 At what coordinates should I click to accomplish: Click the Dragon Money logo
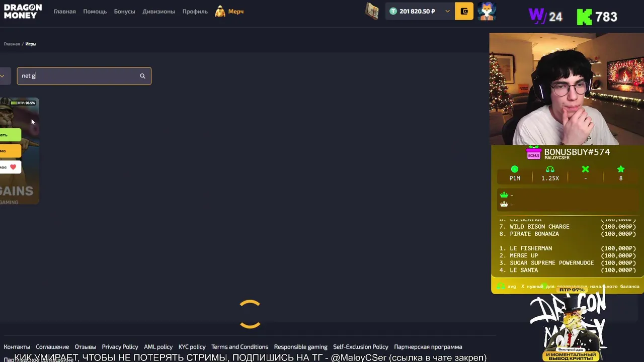coord(23,11)
